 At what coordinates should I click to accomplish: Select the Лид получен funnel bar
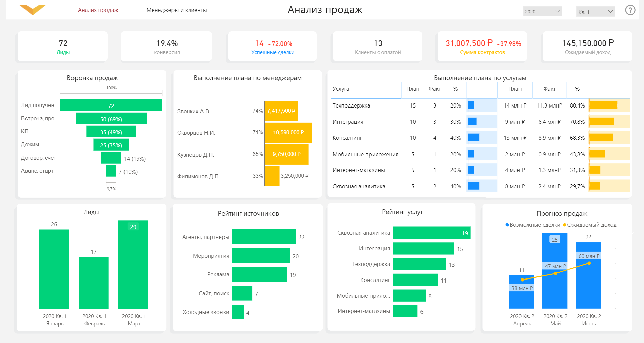pos(111,105)
